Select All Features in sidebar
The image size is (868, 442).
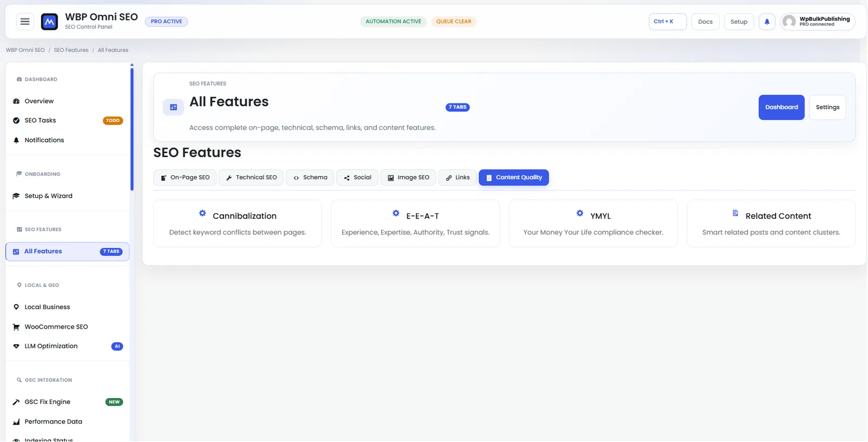(68, 252)
